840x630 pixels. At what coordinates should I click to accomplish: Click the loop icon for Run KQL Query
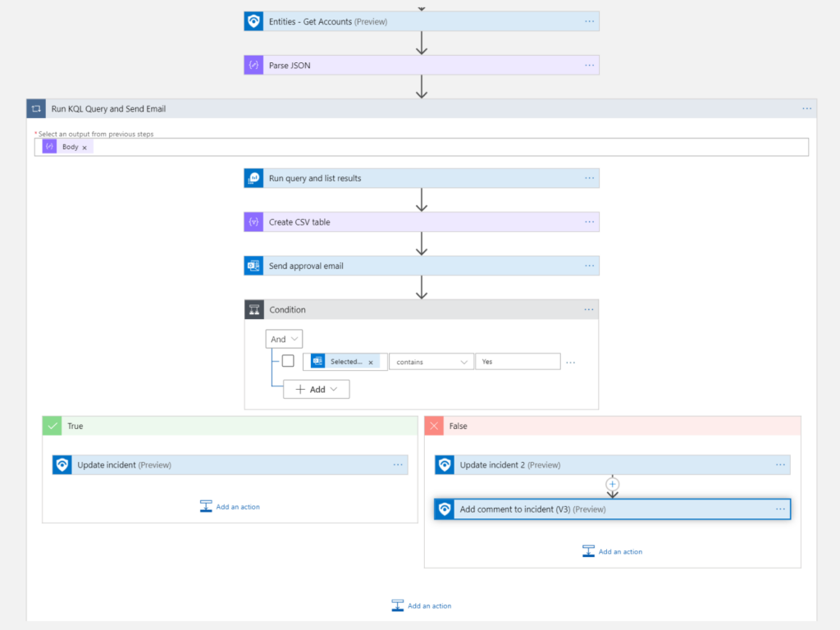36,108
